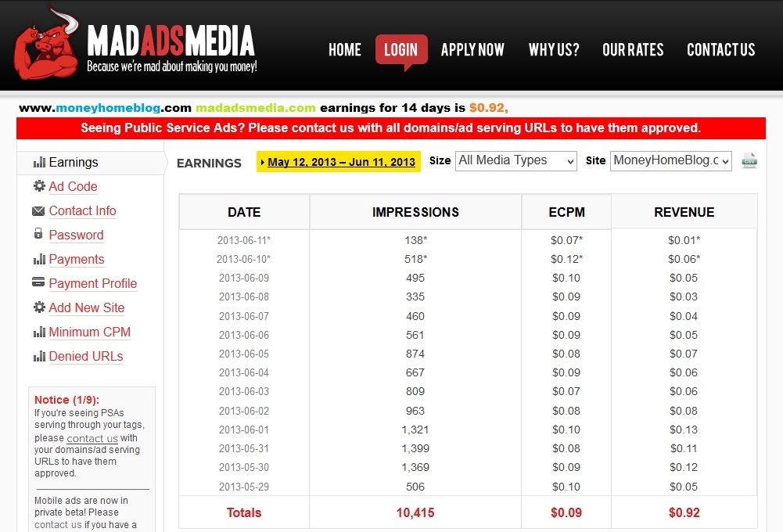Open the Payments sidebar link

76,259
